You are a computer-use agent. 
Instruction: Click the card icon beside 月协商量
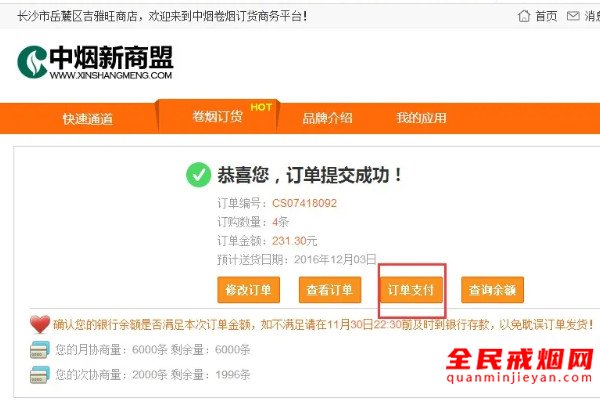click(40, 349)
